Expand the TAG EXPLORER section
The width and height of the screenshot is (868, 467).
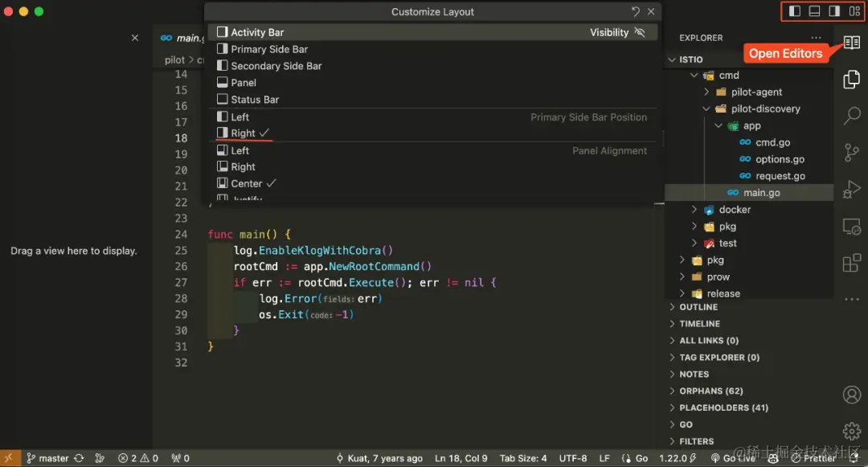tap(749, 358)
